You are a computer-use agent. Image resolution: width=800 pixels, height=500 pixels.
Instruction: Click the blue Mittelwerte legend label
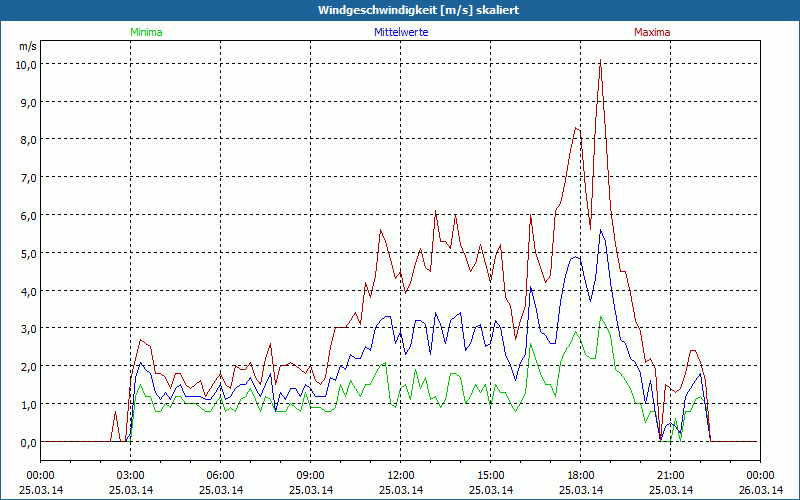tap(401, 32)
